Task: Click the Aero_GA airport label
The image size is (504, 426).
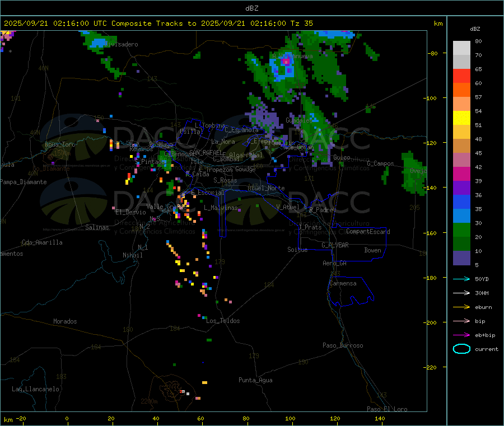Action: (334, 263)
